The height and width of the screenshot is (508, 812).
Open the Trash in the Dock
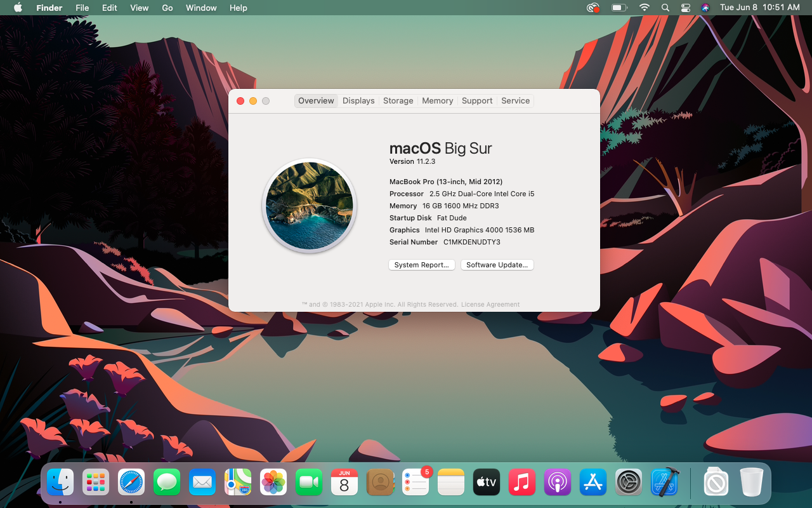(752, 483)
